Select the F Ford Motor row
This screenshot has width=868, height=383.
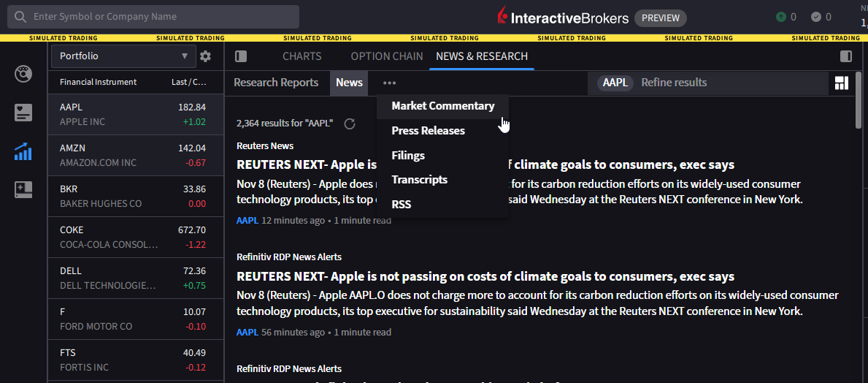(136, 319)
